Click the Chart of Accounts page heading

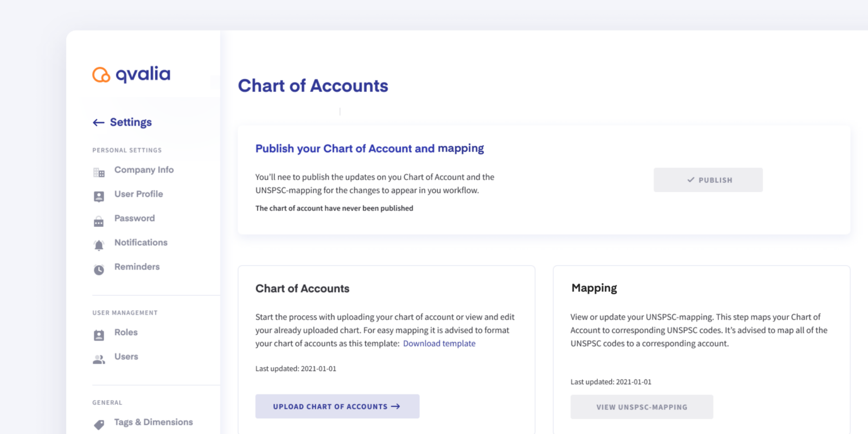(x=313, y=86)
